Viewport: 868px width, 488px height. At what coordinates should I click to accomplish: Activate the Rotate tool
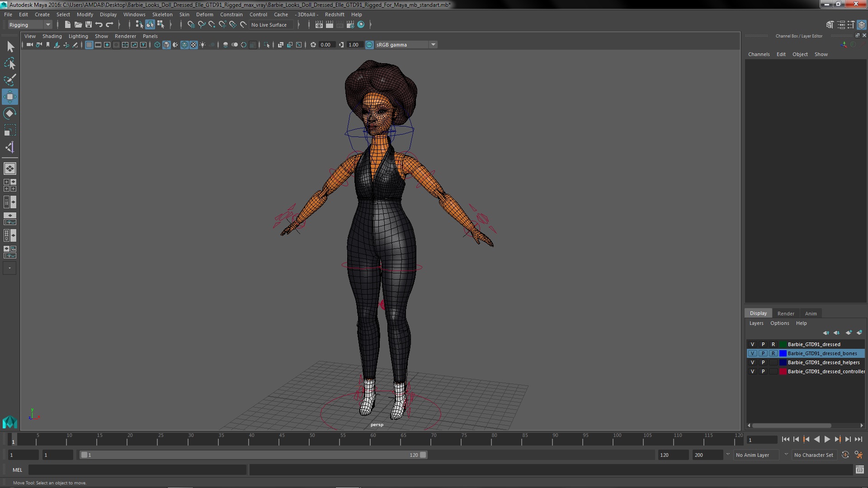click(10, 113)
